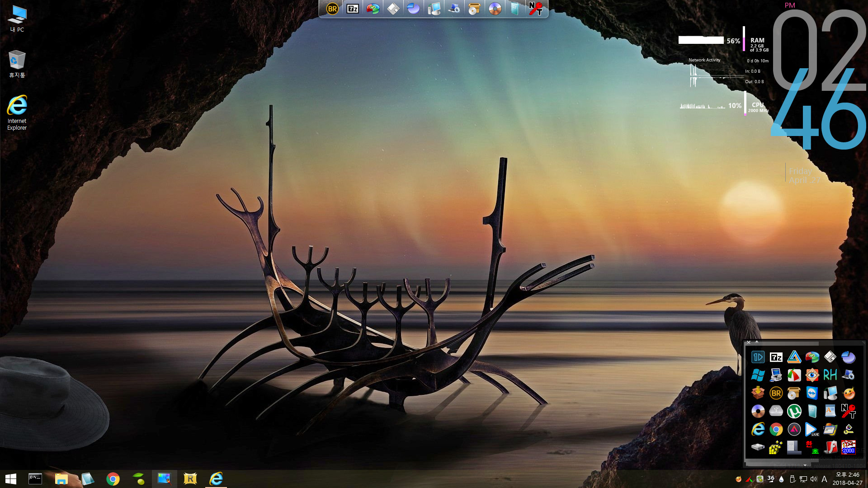
Task: Launch EasyBCD computer icon in the launcher panel
Action: 776,375
